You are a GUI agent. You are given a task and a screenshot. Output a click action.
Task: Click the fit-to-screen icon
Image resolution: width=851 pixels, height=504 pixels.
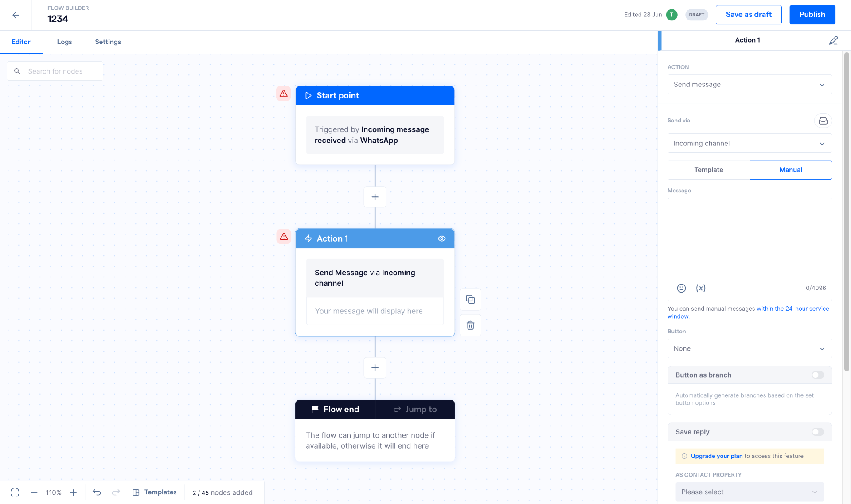point(15,492)
